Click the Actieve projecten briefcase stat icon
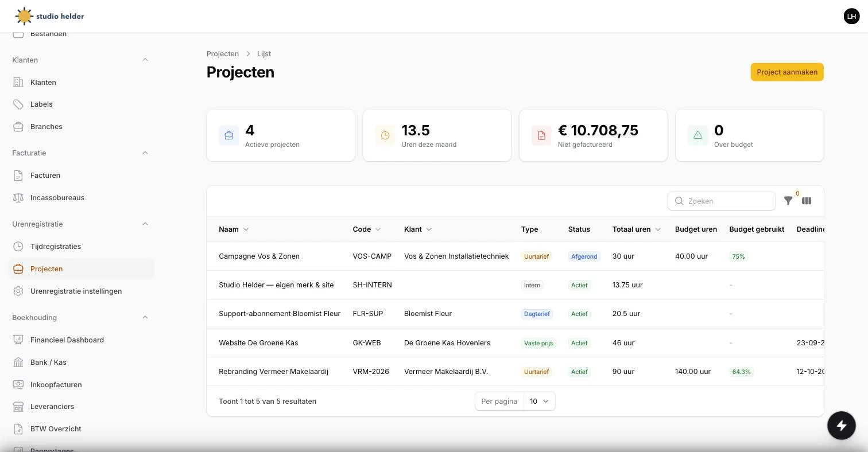 229,135
